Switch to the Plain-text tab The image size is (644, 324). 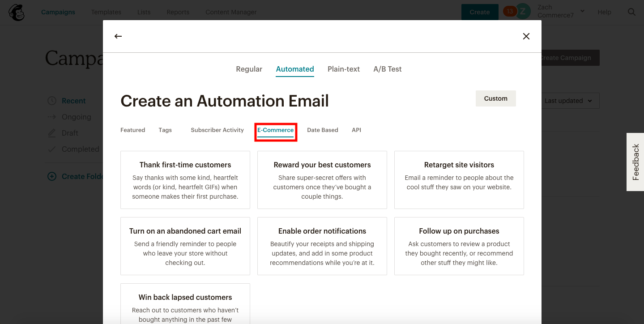[x=344, y=69]
